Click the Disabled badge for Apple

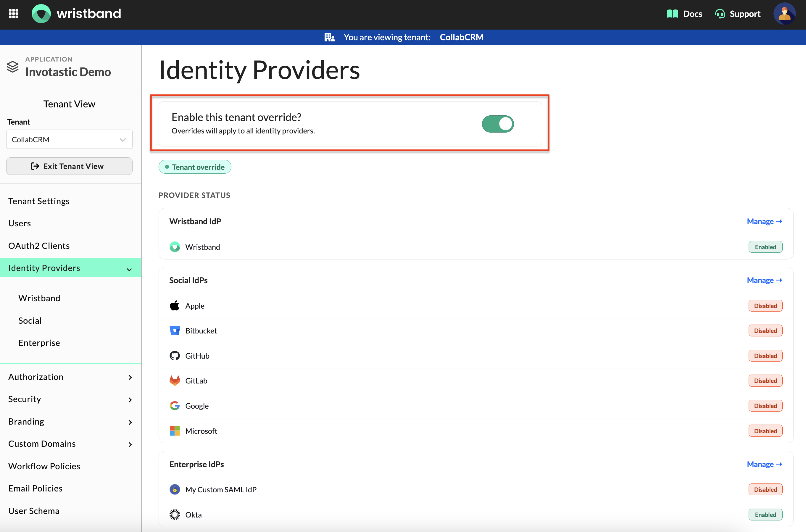(765, 306)
